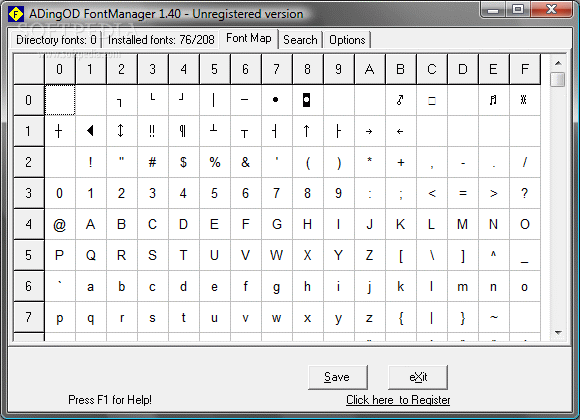
Task: Switch to Installed fonts tab
Action: 161,40
